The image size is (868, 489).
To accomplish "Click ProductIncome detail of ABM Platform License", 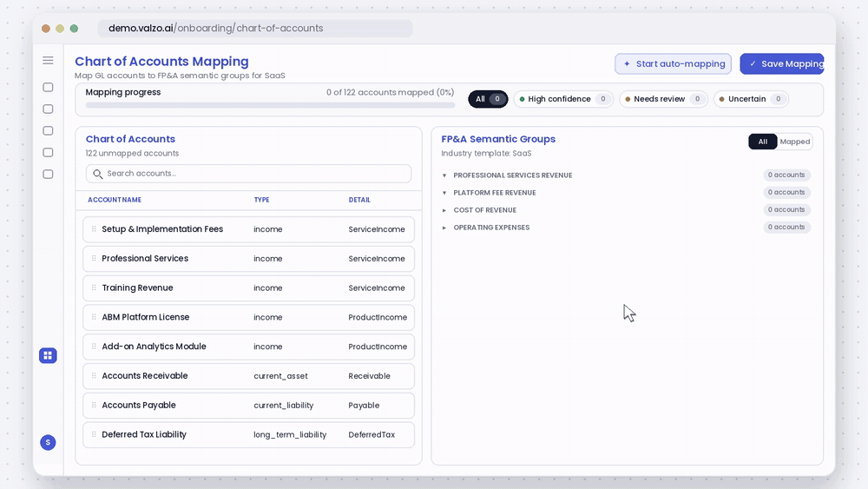I will point(378,317).
